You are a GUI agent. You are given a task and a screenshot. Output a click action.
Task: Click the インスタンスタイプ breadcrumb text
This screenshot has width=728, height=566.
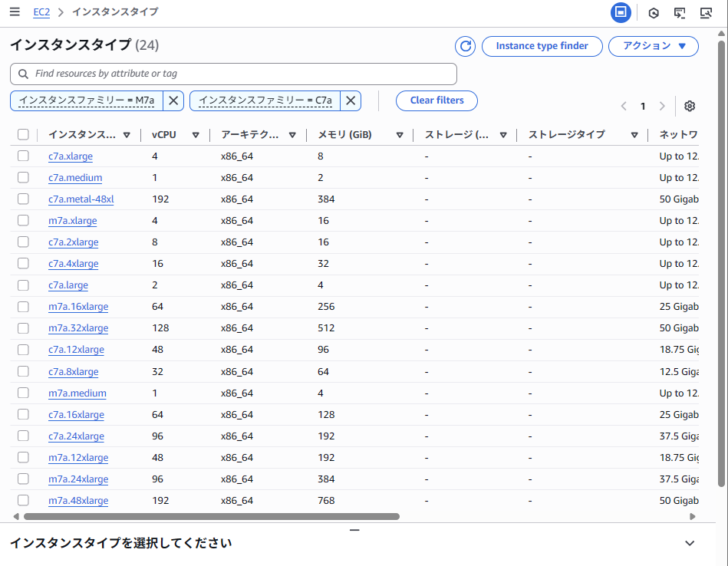tap(115, 12)
